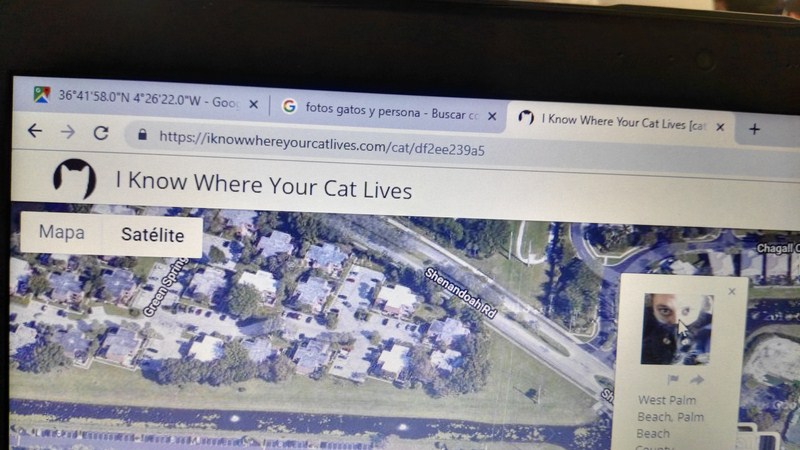Open a new tab with the plus button

[754, 129]
